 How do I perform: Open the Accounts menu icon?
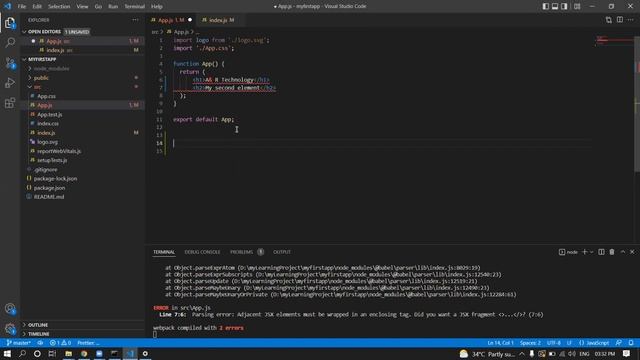click(x=10, y=309)
